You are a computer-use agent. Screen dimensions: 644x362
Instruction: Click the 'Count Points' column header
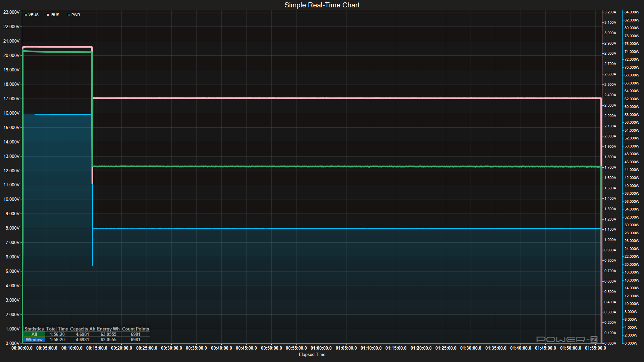136,329
